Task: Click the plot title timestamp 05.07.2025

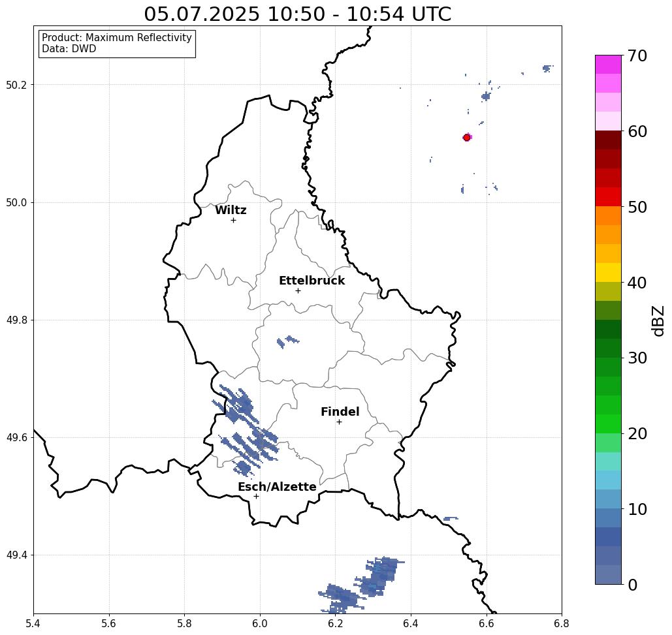Action: tap(202, 14)
